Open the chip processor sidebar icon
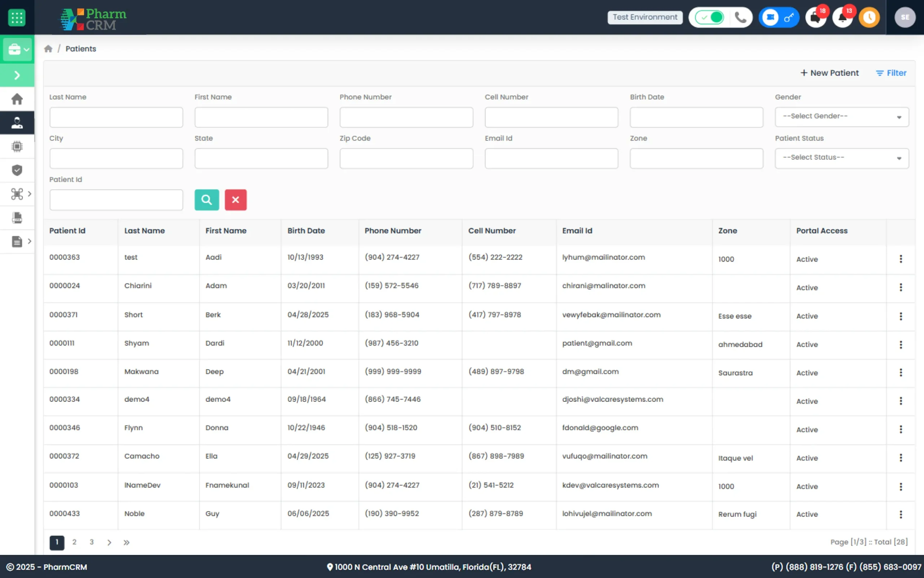924x578 pixels. (17, 147)
